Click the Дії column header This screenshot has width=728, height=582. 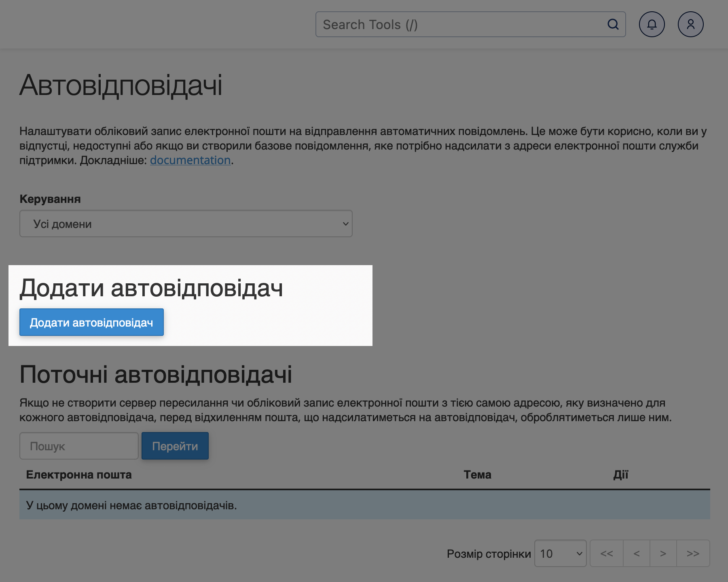(621, 474)
